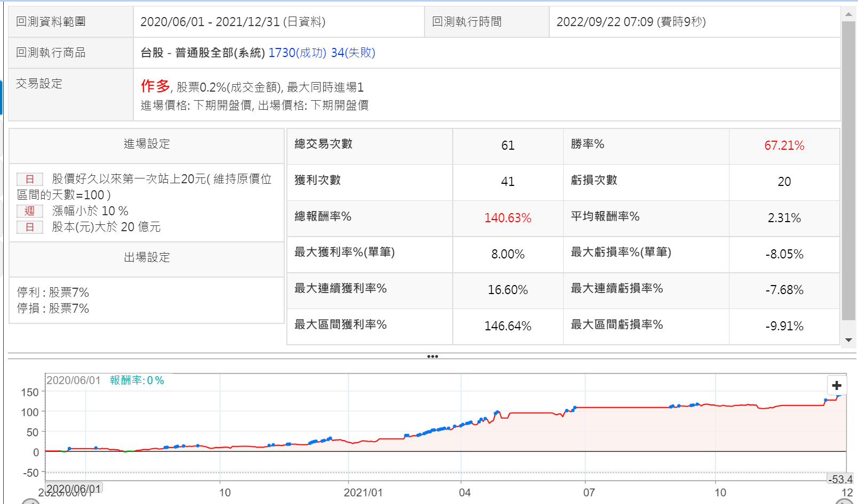Screen dimensions: 858x504
Task: Select the 出場設定 section header
Action: click(147, 257)
